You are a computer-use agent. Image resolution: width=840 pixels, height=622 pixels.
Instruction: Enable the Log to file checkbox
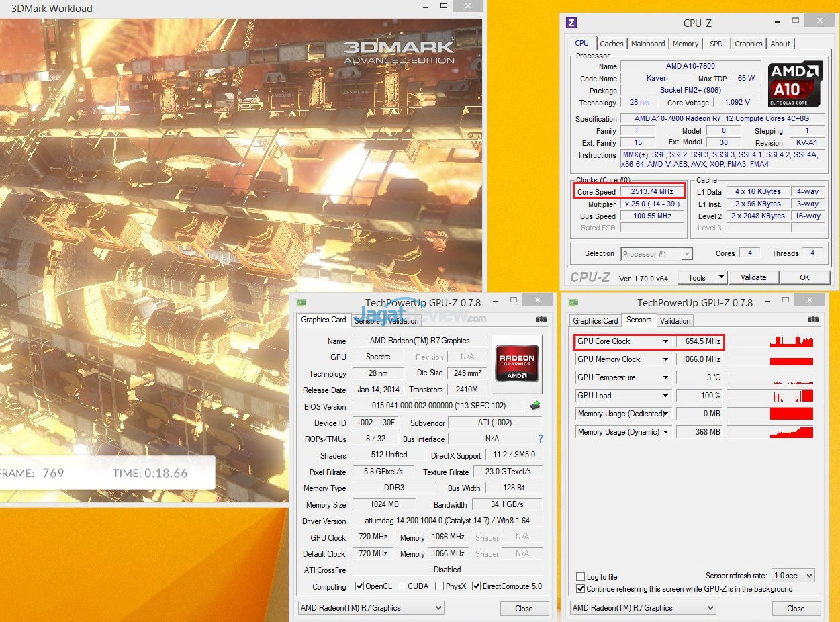coord(580,577)
